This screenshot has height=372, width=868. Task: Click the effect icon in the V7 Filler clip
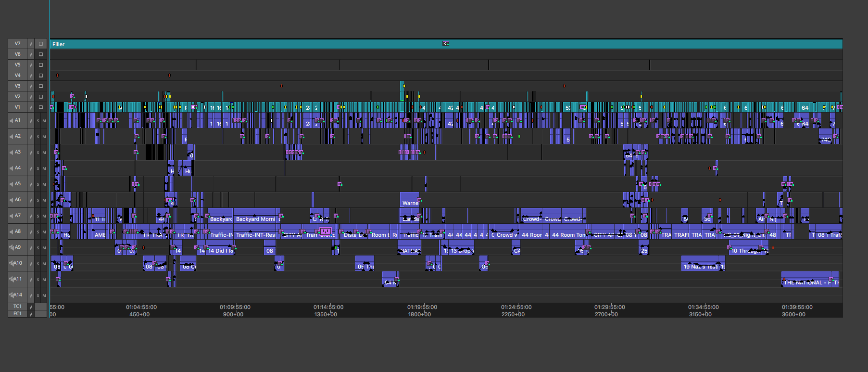coord(446,44)
